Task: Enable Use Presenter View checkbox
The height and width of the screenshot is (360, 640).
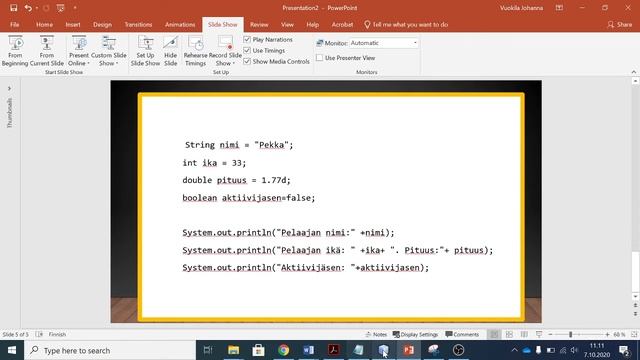Action: 320,58
